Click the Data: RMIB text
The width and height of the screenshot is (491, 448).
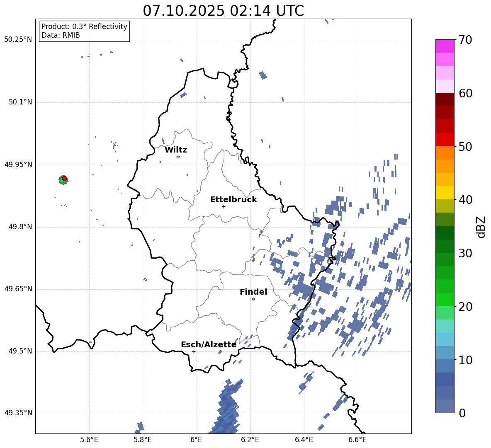tap(61, 35)
